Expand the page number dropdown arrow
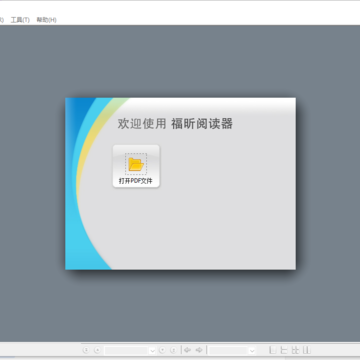Viewport: 360px width, 360px height. coord(152,350)
